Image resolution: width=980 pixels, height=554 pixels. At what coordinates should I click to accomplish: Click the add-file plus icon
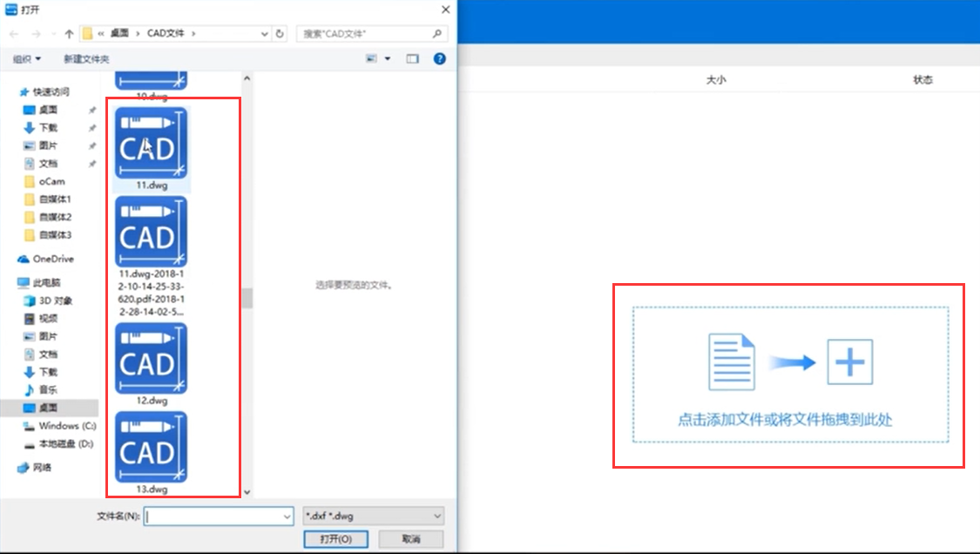(850, 362)
